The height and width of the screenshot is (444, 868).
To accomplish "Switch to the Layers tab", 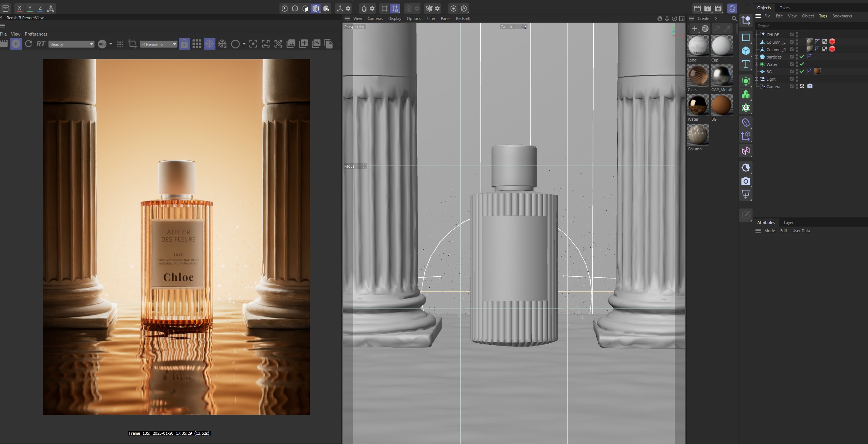I will click(x=789, y=222).
